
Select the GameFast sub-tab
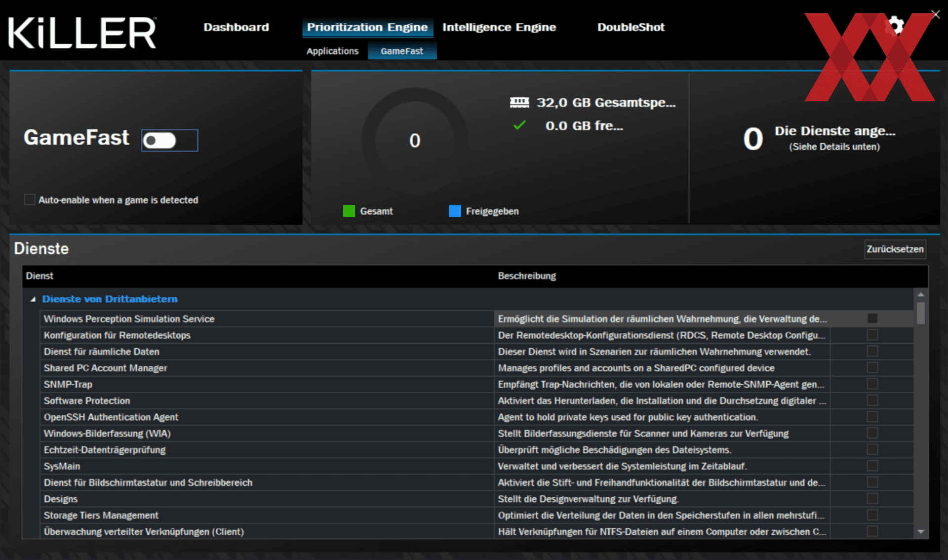(x=402, y=51)
